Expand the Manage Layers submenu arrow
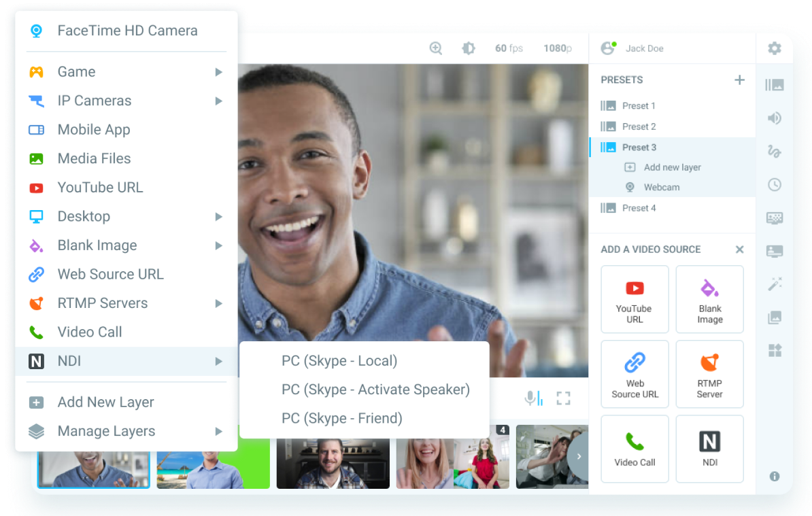Image resolution: width=812 pixels, height=516 pixels. pos(218,431)
